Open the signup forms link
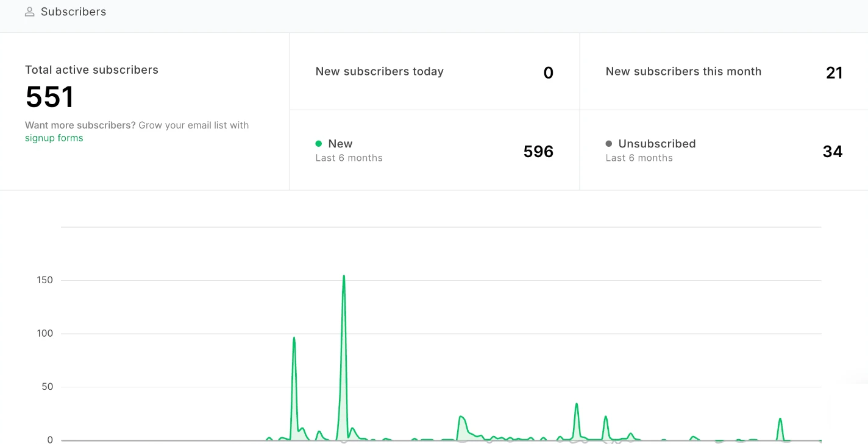 (54, 138)
